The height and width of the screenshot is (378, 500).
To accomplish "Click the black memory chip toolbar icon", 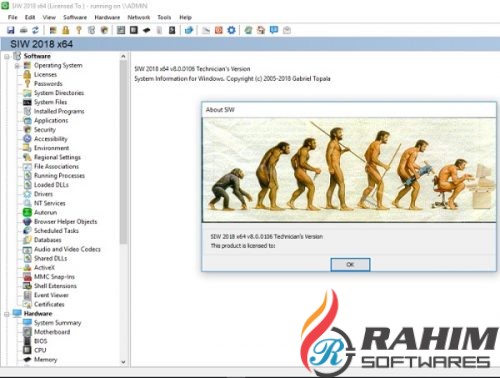I will (x=146, y=30).
